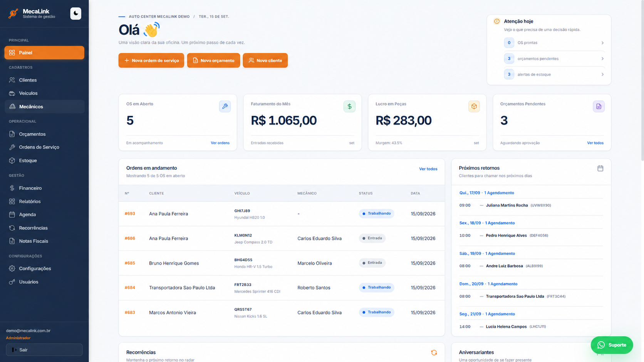
Task: Click the Financeiro dollar icon in sidebar
Action: pyautogui.click(x=12, y=188)
